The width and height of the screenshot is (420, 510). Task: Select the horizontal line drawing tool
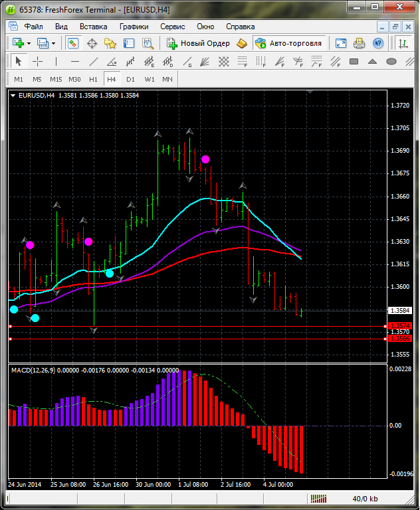[75, 61]
